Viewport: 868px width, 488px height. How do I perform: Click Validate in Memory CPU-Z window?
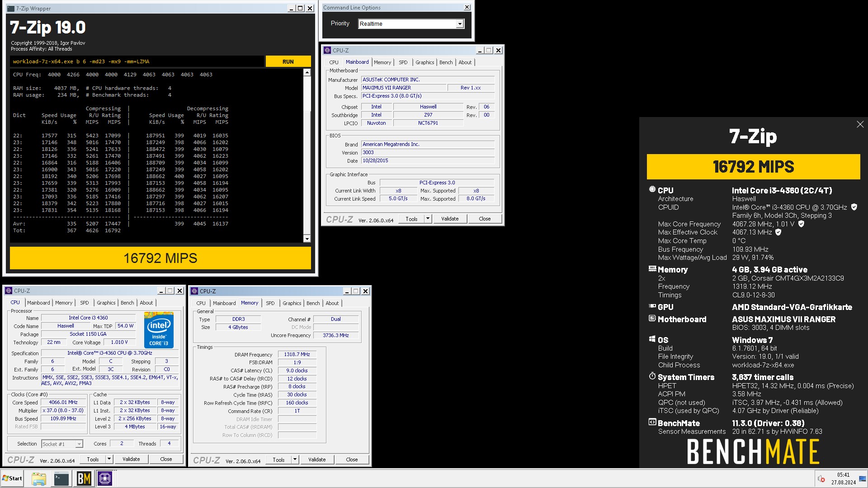pyautogui.click(x=317, y=460)
